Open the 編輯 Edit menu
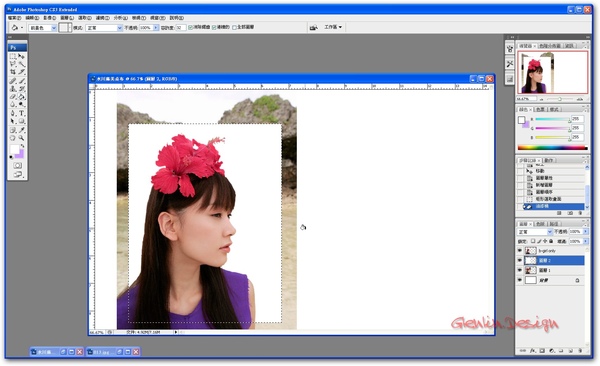Image resolution: width=600 pixels, height=366 pixels. tap(32, 18)
